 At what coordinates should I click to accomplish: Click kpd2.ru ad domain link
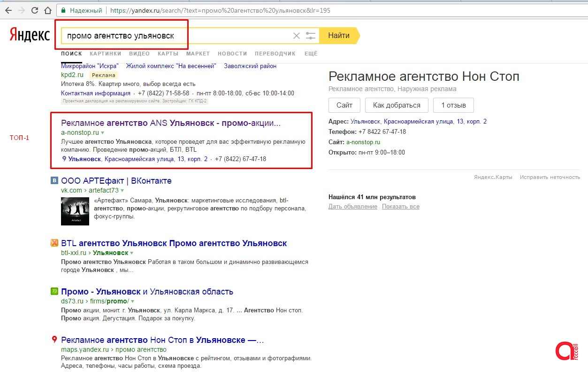[x=72, y=75]
